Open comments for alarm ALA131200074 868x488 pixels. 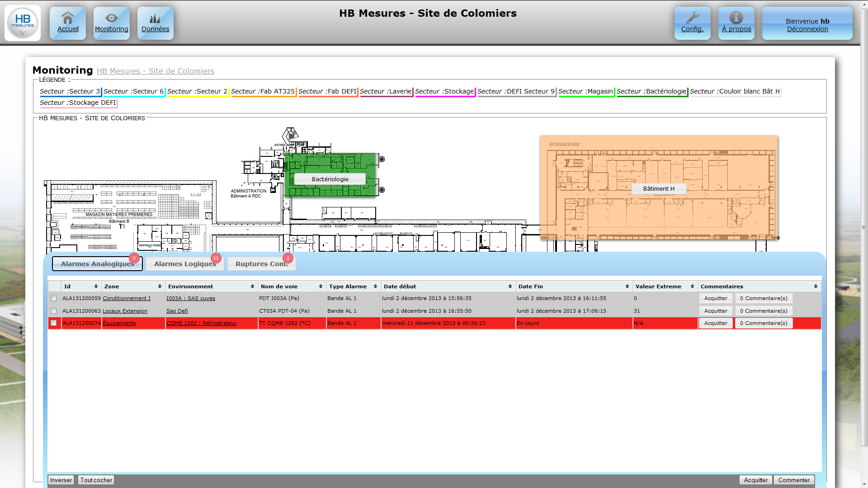click(764, 323)
